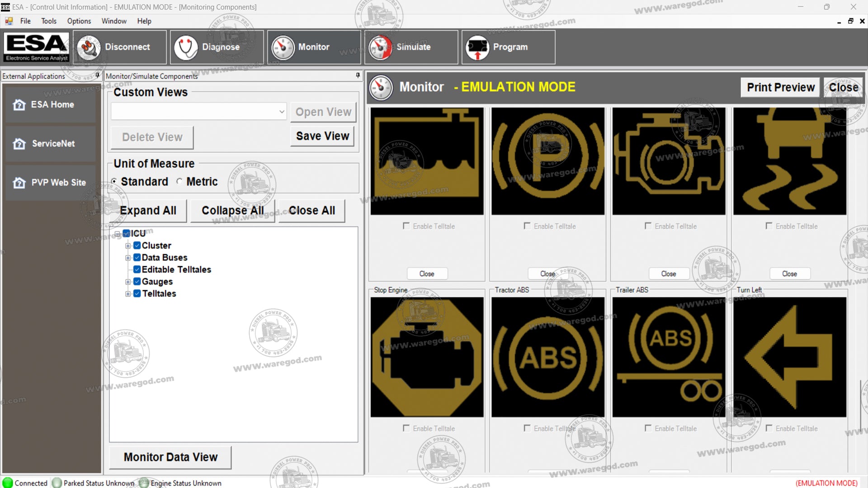Click the Print Preview button
Screen dimensions: 868x488
[x=780, y=87]
